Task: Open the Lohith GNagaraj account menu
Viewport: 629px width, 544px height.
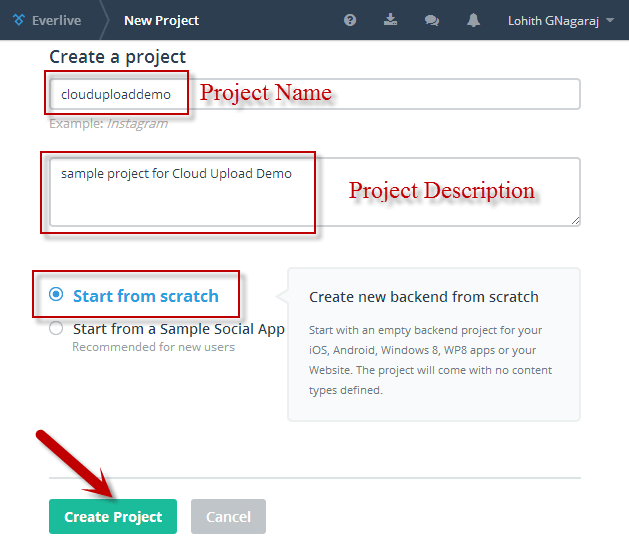Action: click(553, 20)
